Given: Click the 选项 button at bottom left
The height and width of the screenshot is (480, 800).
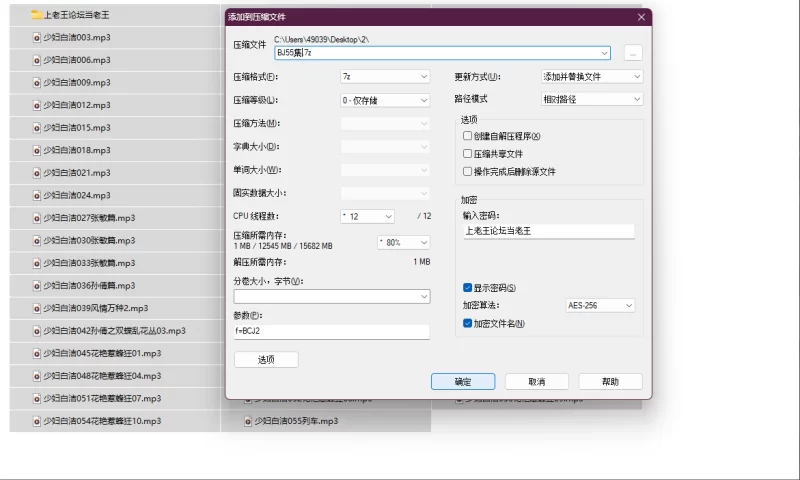Looking at the screenshot, I should coord(266,359).
